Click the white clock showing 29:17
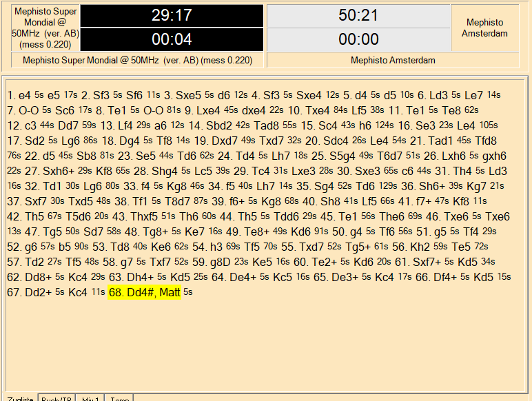The height and width of the screenshot is (401, 532). (x=173, y=16)
